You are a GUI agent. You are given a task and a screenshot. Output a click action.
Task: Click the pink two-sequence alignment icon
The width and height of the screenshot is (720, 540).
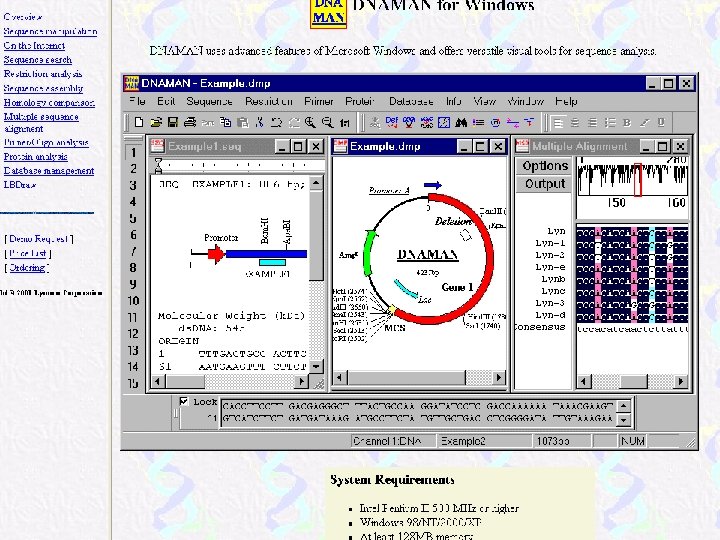coord(512,122)
